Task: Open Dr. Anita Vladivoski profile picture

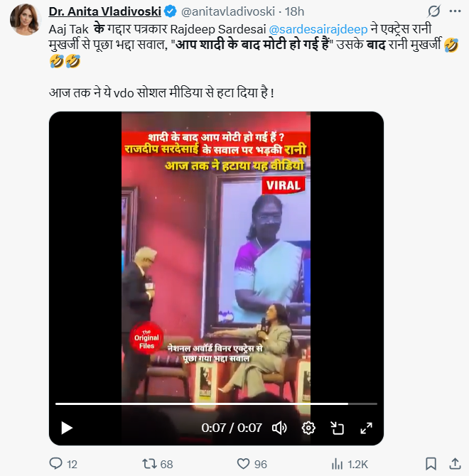Action: (26, 19)
